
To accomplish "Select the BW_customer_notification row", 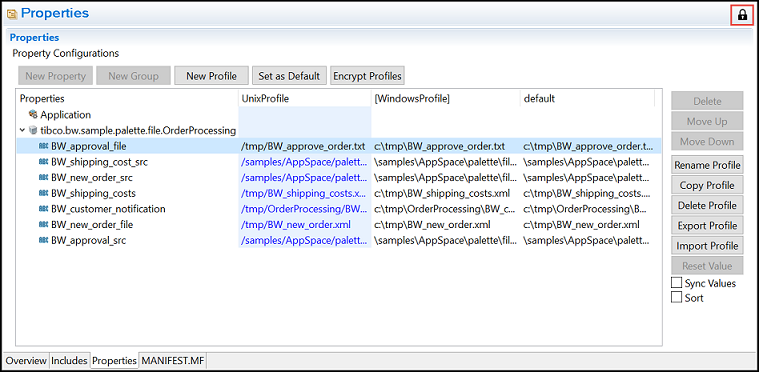I will pos(339,209).
